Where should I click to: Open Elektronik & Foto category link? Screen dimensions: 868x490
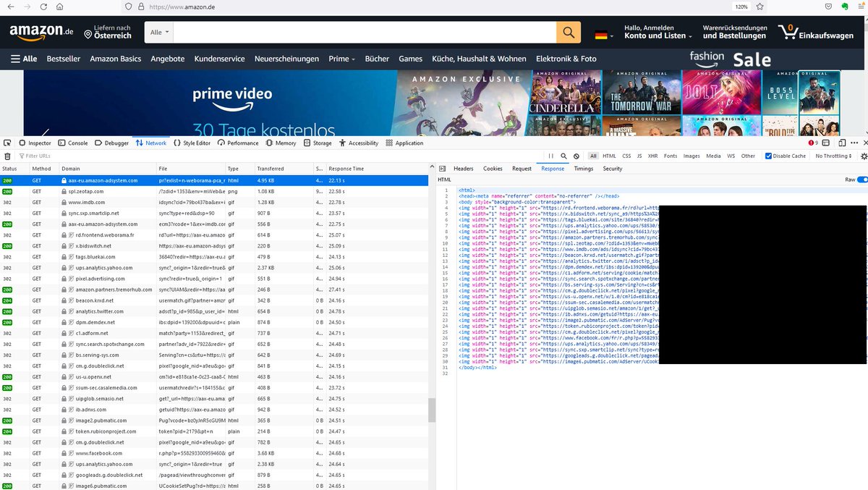(x=566, y=59)
